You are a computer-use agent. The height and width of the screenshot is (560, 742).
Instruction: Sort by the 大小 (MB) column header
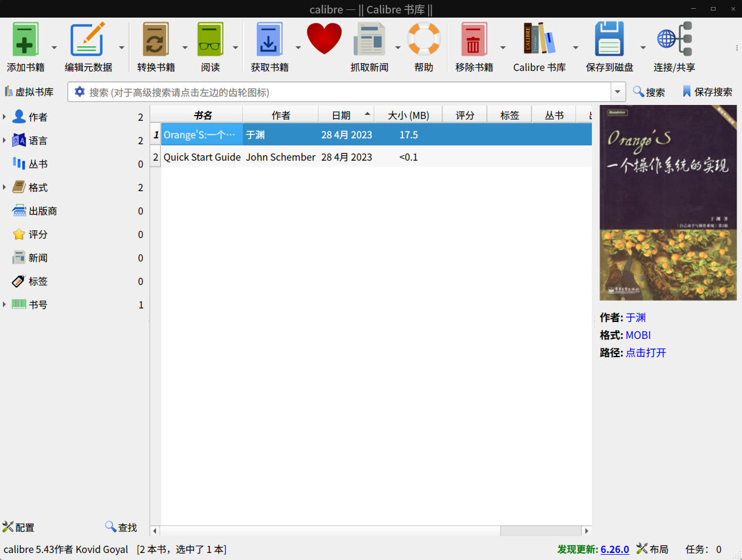(x=408, y=116)
